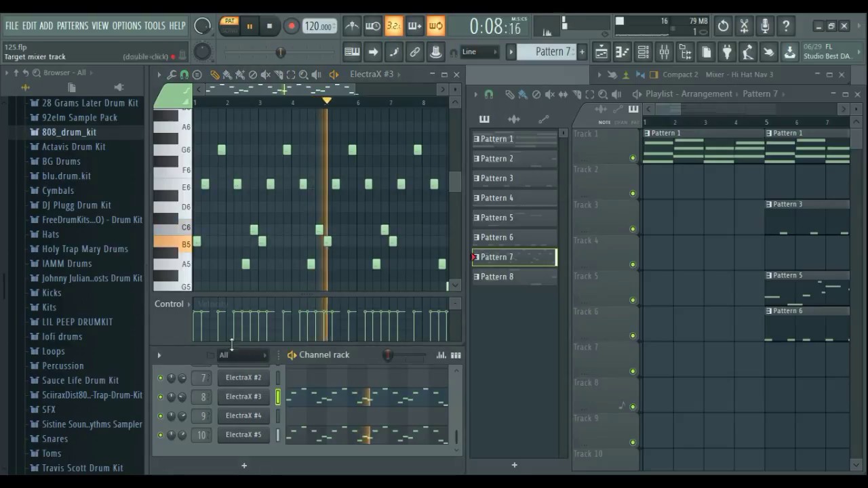Select Pattern 3 in the pattern list

tap(515, 178)
